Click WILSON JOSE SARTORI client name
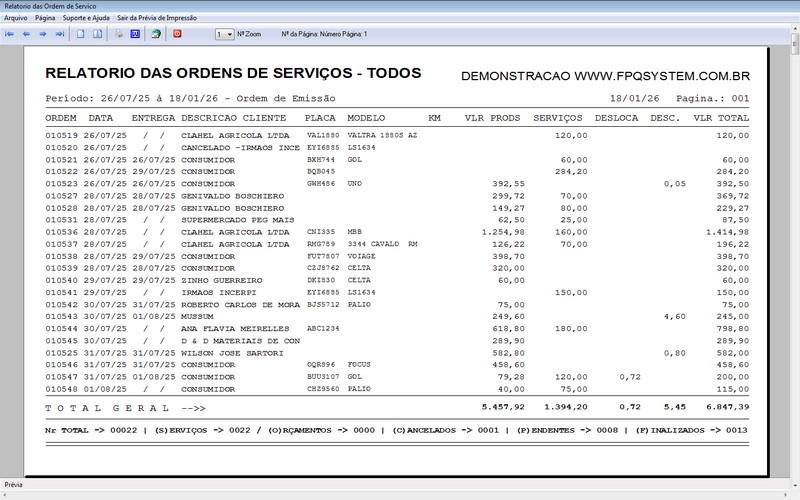The width and height of the screenshot is (800, 500). point(232,354)
